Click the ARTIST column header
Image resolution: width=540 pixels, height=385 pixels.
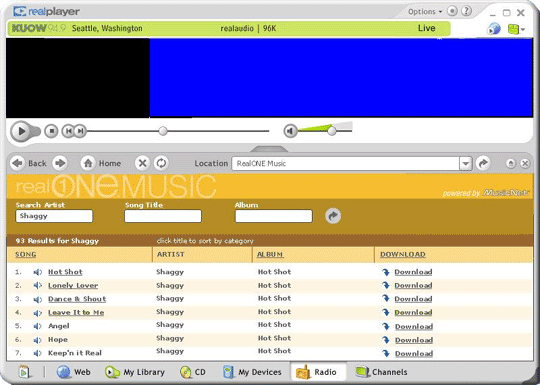170,254
